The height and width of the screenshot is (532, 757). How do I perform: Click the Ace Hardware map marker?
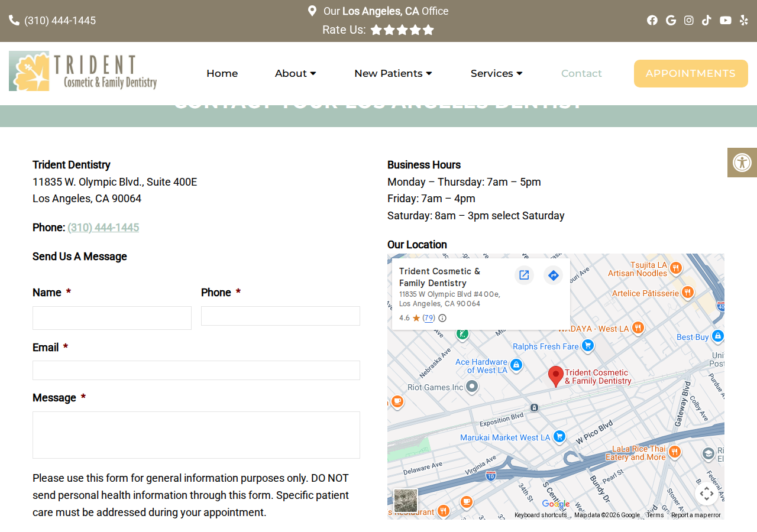tap(516, 365)
